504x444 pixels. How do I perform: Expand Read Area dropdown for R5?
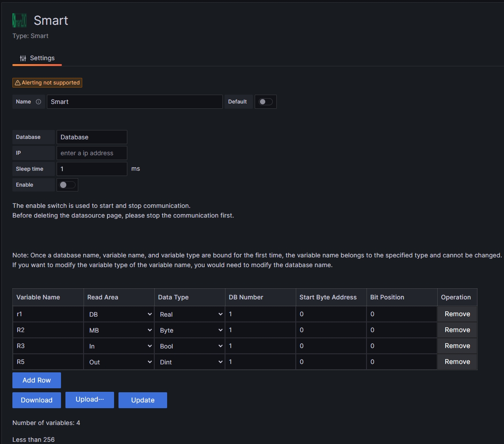(119, 362)
